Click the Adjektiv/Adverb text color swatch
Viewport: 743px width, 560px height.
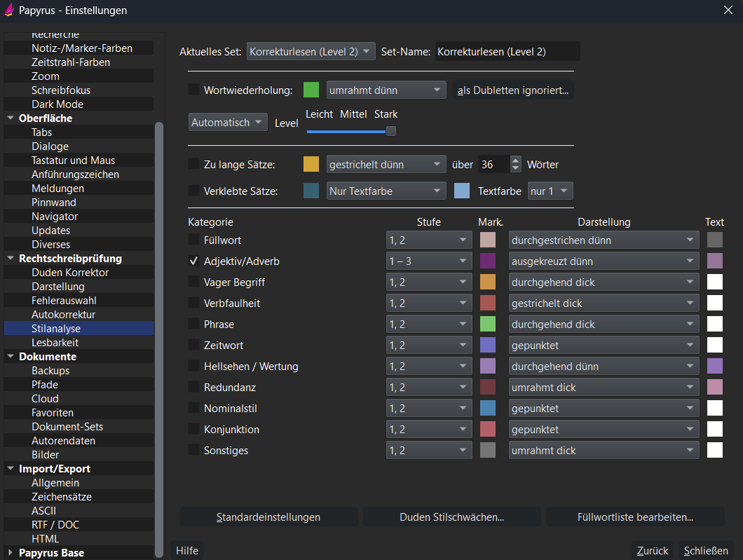pyautogui.click(x=714, y=261)
